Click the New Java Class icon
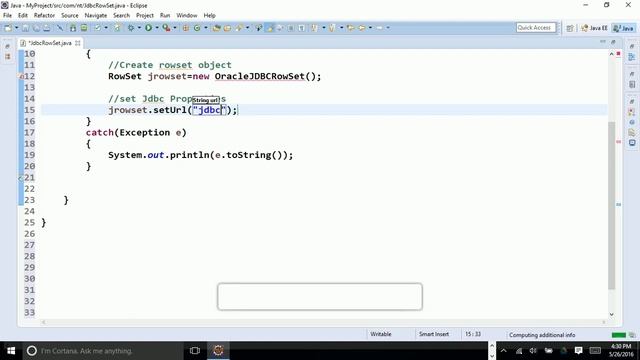 [197, 28]
